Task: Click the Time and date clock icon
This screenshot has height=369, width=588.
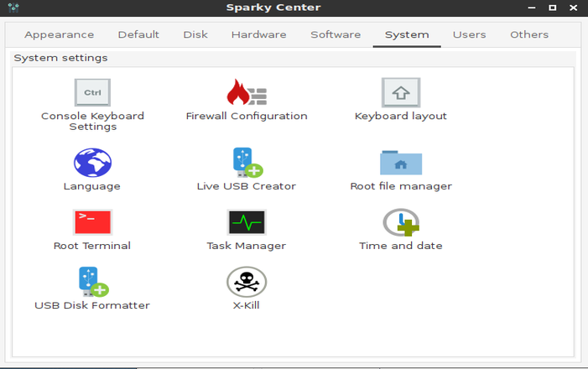Action: (401, 222)
